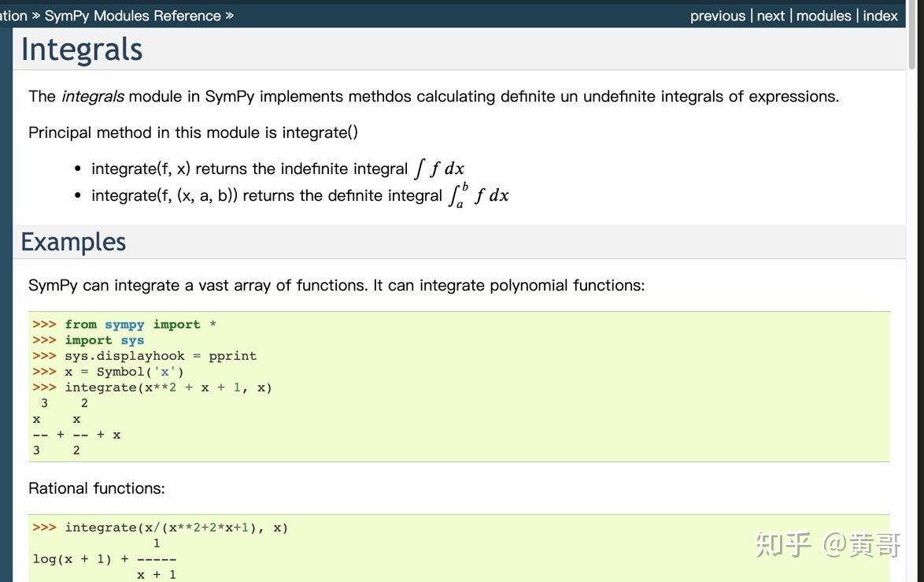Go to the 'next' documentation page
Screen dimensions: 924x582
(771, 16)
